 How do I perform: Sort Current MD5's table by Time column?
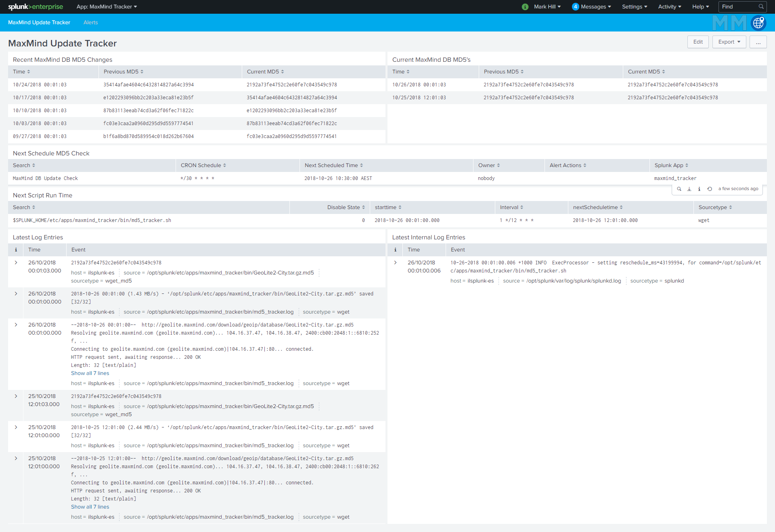(401, 72)
